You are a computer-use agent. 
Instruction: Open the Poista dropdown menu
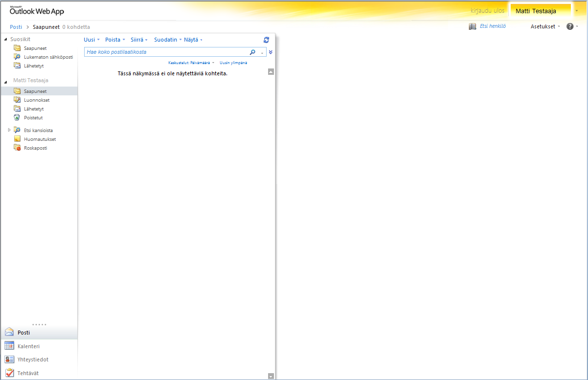coord(115,40)
